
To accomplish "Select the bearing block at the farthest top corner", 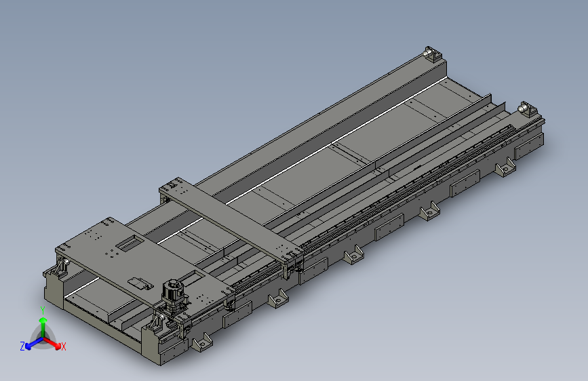I will point(432,54).
